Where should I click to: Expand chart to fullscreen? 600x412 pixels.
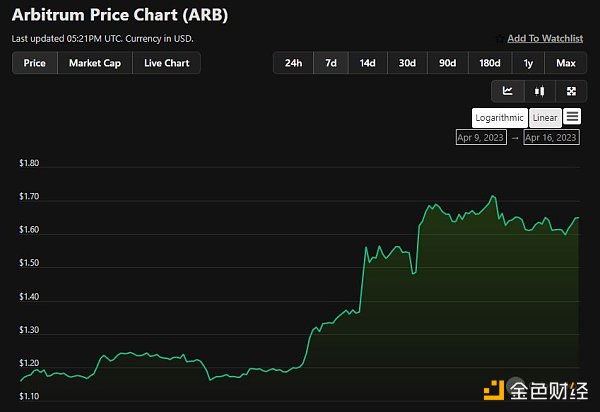pos(571,91)
